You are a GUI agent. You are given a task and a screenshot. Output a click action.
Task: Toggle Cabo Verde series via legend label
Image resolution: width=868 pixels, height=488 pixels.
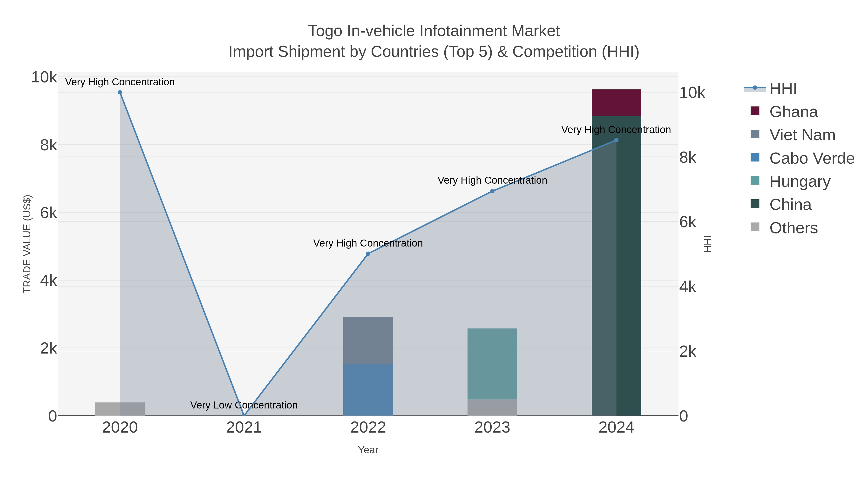click(812, 158)
